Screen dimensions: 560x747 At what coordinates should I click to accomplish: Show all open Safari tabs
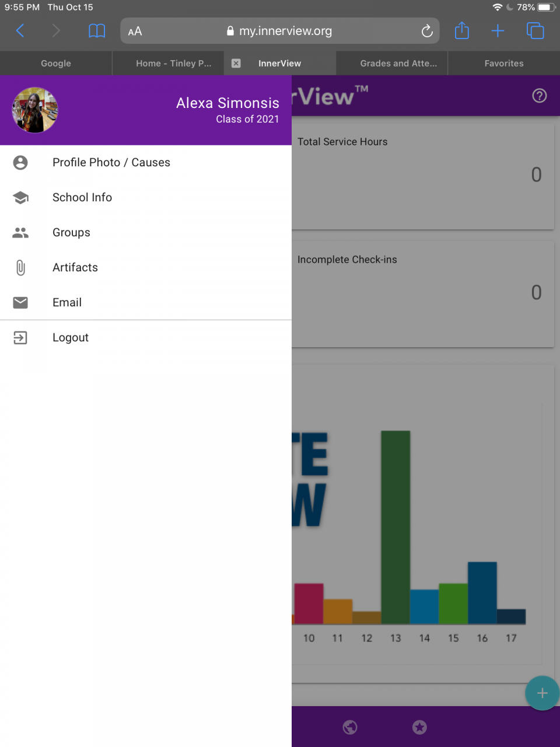pos(535,31)
